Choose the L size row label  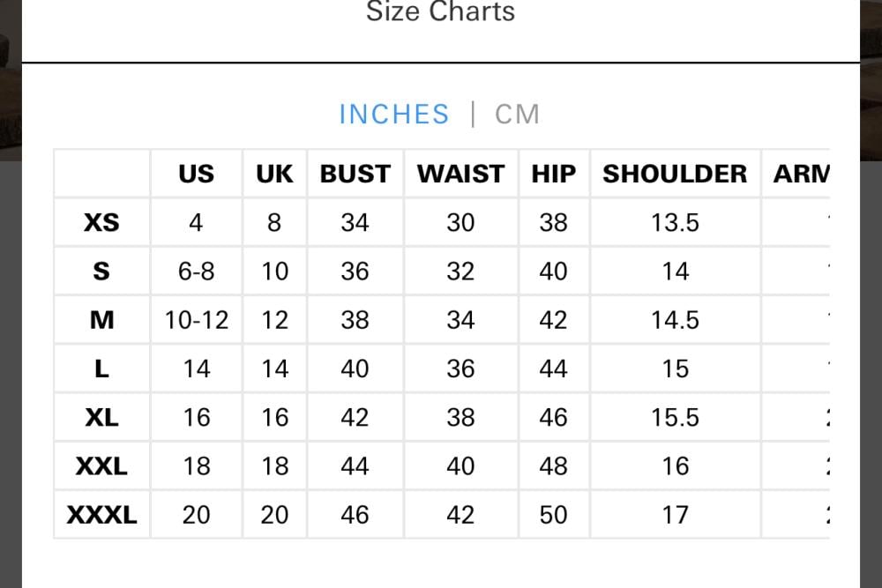click(x=101, y=368)
